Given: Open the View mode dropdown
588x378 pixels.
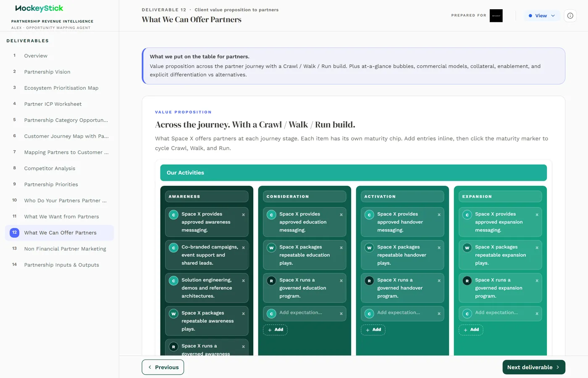Looking at the screenshot, I should tap(542, 16).
